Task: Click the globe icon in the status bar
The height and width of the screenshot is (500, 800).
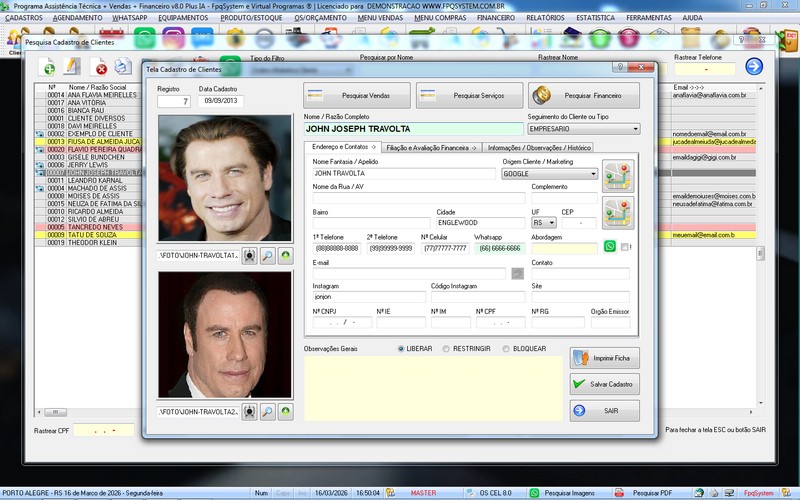Action: [699, 493]
